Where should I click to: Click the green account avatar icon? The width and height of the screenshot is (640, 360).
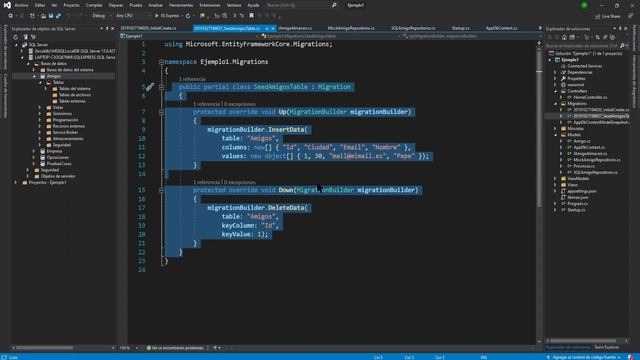[x=584, y=5]
